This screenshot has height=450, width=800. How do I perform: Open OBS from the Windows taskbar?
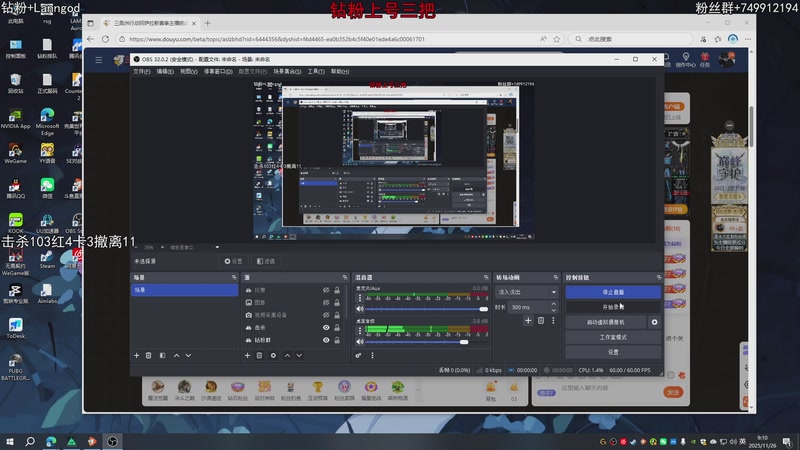tap(112, 441)
